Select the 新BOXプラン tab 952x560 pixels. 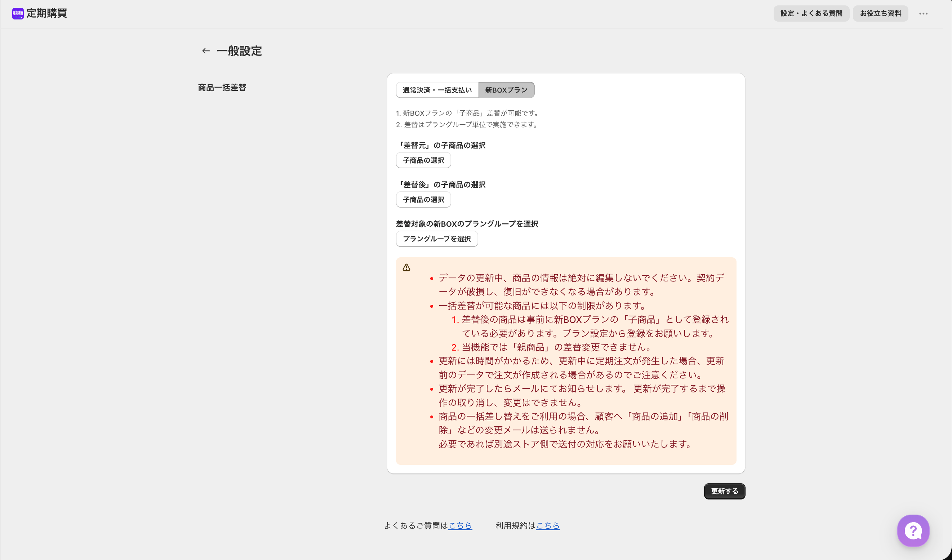(506, 90)
